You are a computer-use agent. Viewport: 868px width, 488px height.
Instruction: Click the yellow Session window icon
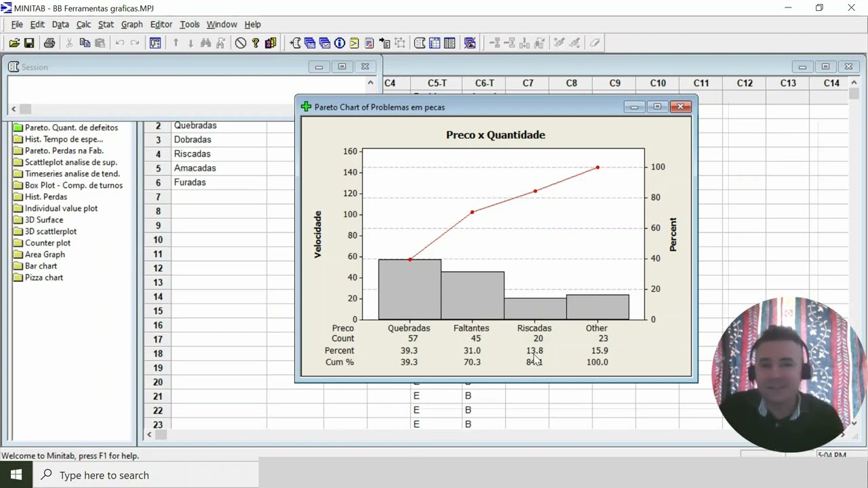pyautogui.click(x=354, y=43)
